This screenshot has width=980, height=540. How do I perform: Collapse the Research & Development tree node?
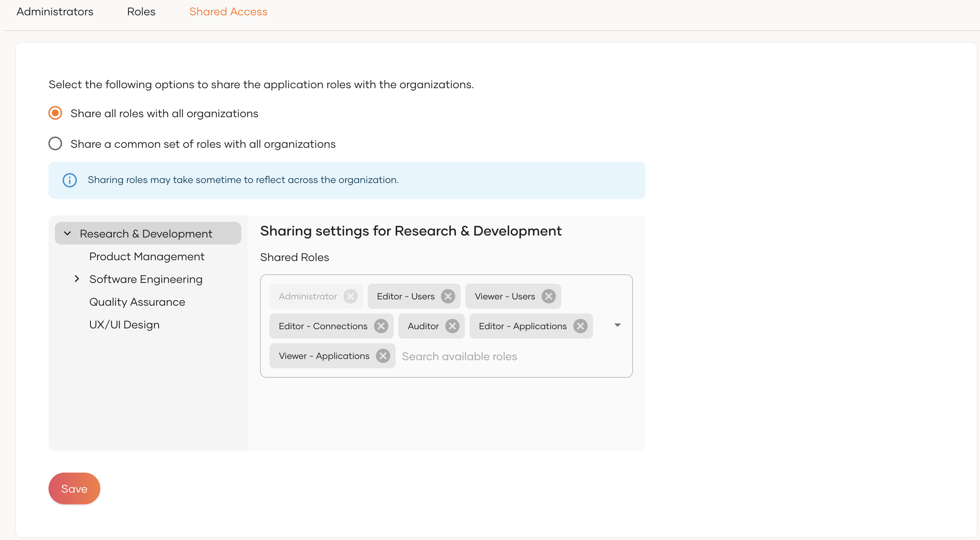coord(67,234)
